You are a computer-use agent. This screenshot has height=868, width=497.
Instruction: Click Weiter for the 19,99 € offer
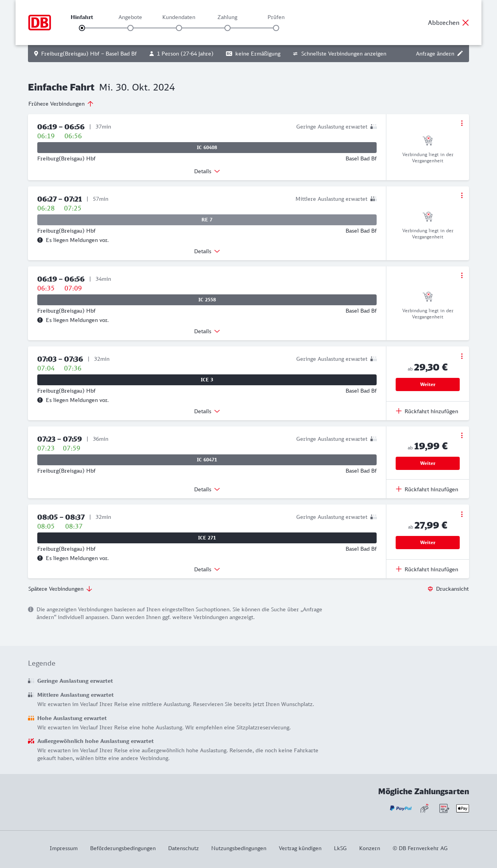[x=427, y=463]
